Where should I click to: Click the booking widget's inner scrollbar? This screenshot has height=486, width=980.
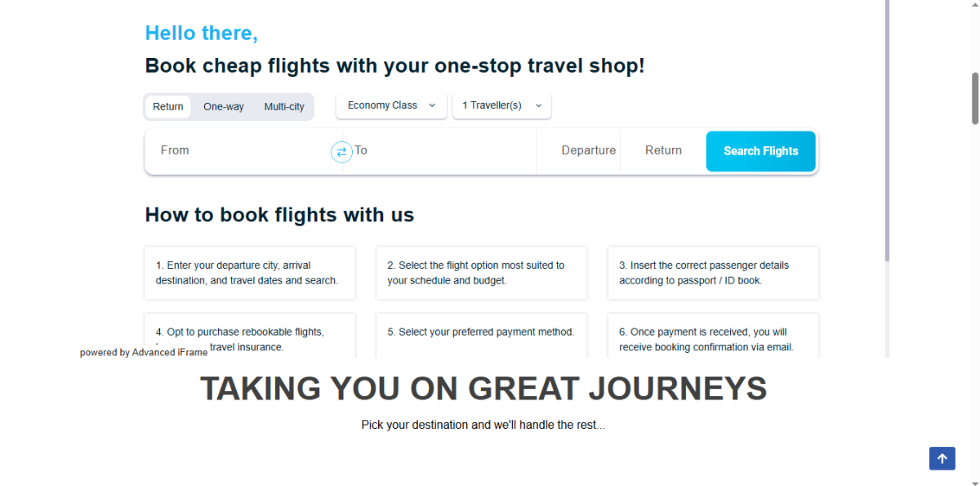tap(887, 131)
